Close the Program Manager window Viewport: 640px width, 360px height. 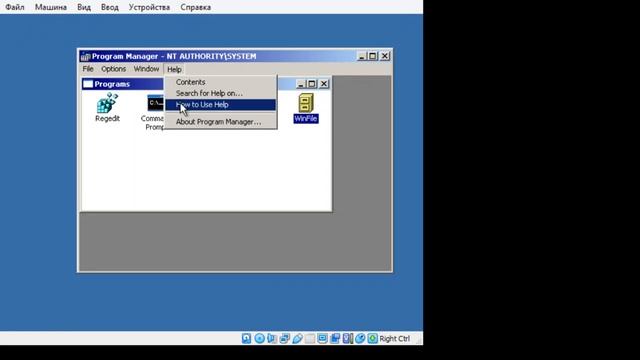pos(385,56)
